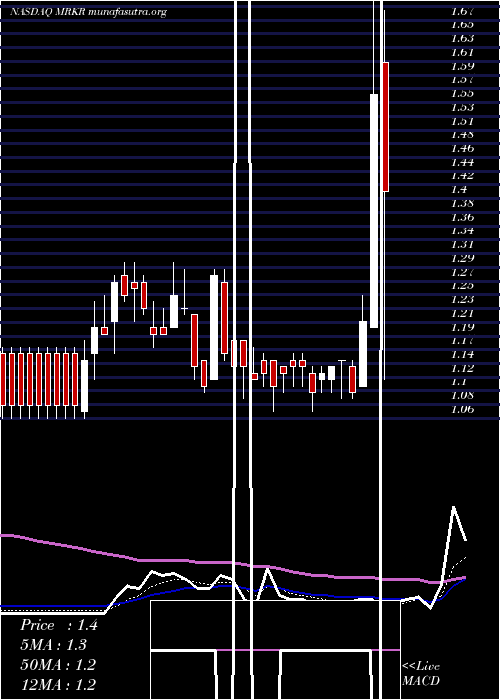Click the 1.12 price axis label
The image size is (500, 700).
click(x=462, y=369)
